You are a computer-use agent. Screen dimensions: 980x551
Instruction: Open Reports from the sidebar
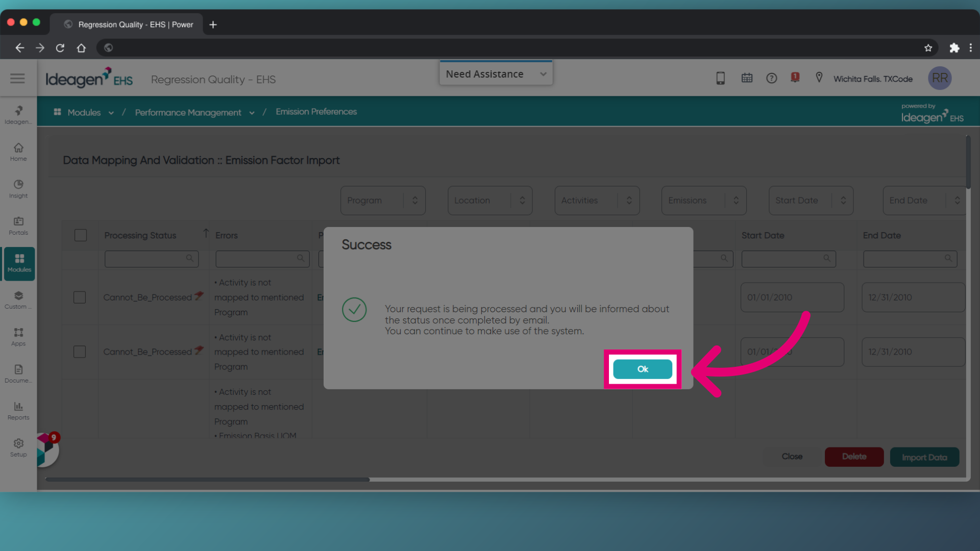tap(18, 411)
